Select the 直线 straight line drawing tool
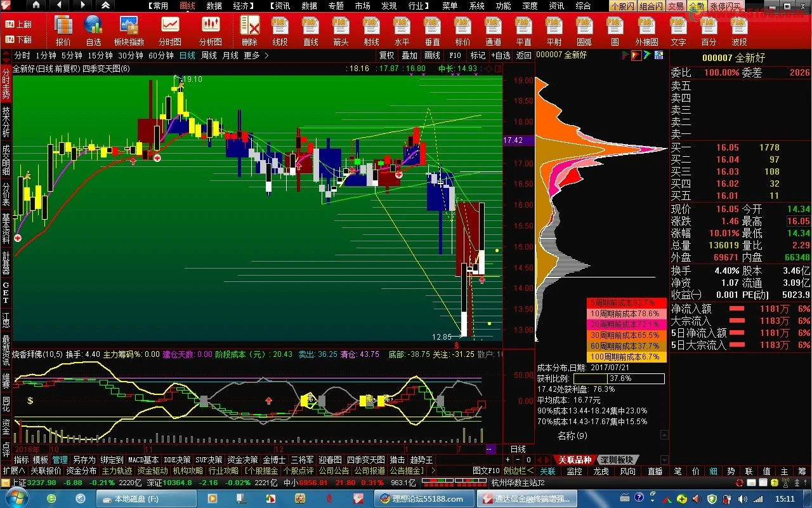This screenshot has height=508, width=812. pos(310,30)
